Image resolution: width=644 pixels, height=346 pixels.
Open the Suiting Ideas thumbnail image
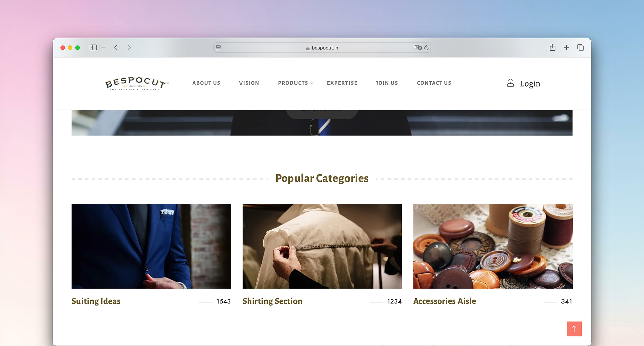[151, 246]
